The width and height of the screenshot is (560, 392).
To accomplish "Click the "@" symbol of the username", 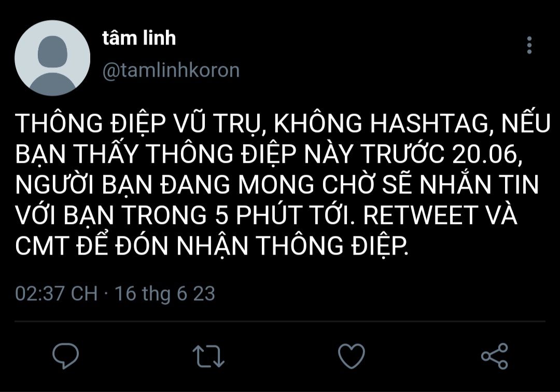I will pos(111,71).
